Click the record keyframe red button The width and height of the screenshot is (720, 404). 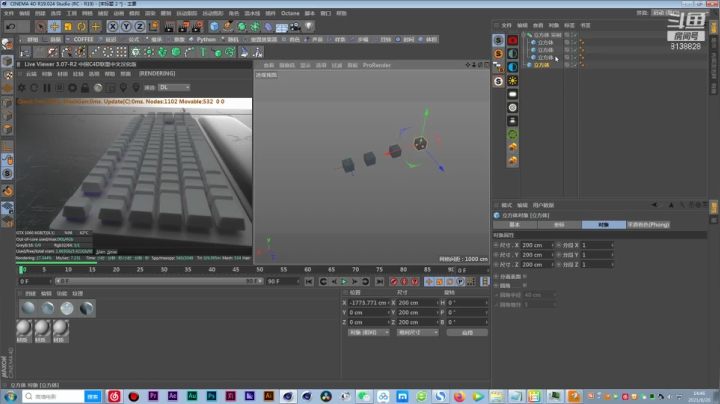tap(394, 281)
